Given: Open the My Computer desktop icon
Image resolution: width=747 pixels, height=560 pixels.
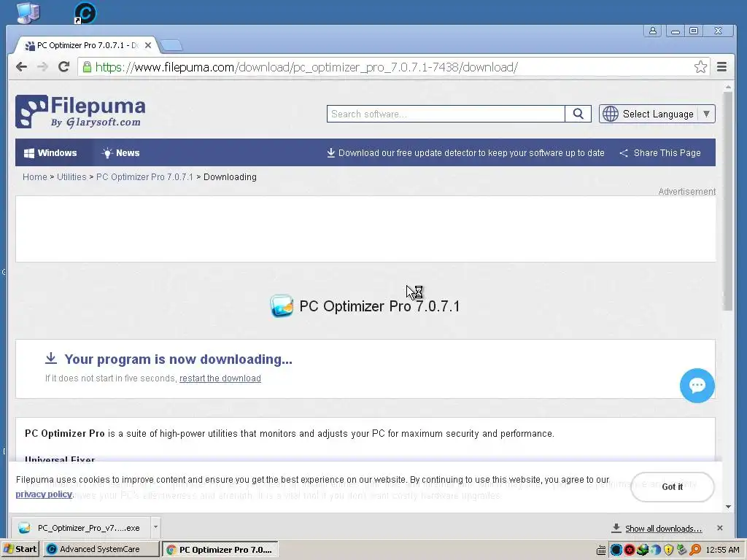Looking at the screenshot, I should click(x=28, y=12).
